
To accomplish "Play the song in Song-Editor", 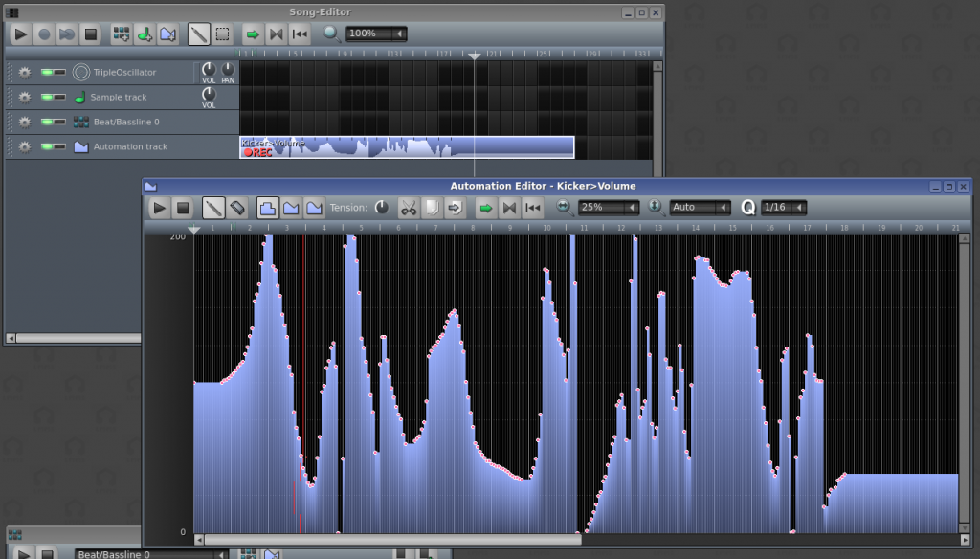I will (20, 34).
